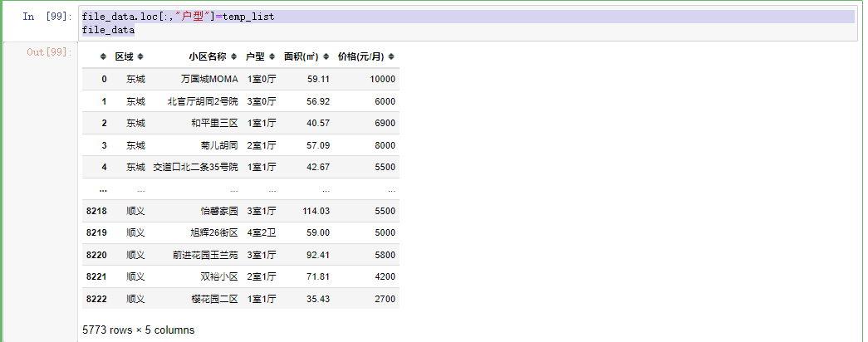
Task: Select cell 双裕小区
Action: point(219,276)
